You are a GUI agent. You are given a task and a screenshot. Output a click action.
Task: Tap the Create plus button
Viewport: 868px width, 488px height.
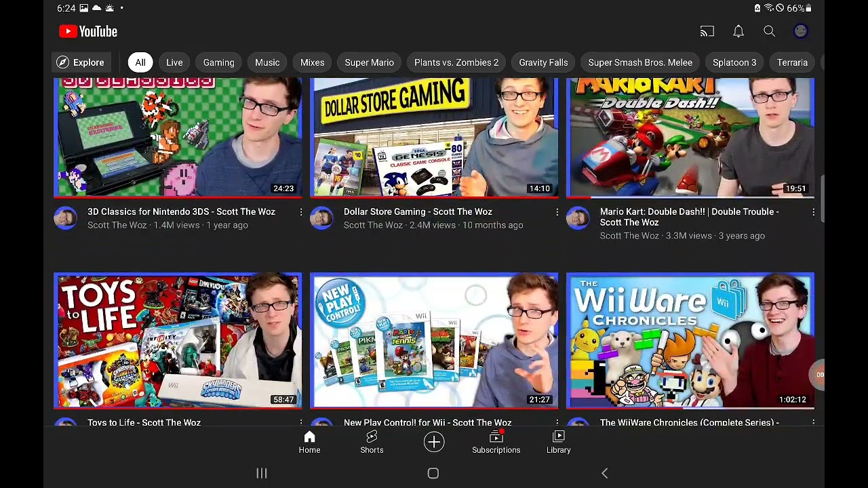434,442
